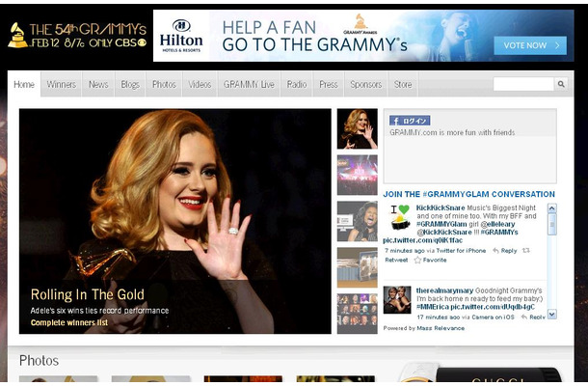The height and width of the screenshot is (386, 588).
Task: Click the Reply arrow icon on KickKickSnare tweet
Action: click(x=495, y=251)
